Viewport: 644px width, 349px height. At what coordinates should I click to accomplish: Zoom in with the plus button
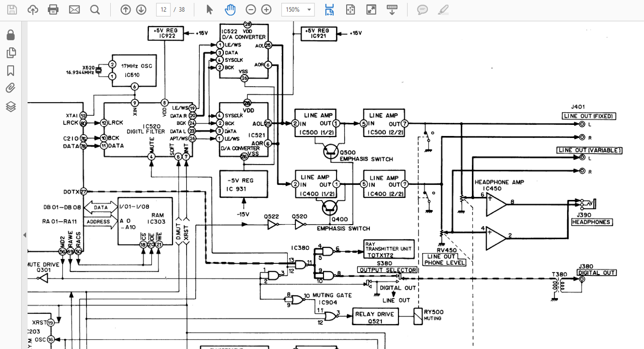[267, 10]
